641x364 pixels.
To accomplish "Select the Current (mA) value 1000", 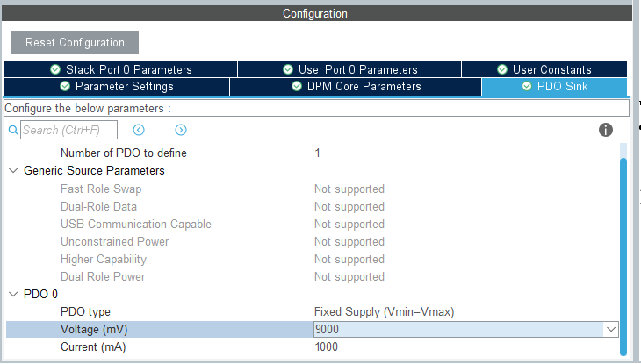I will coord(326,346).
